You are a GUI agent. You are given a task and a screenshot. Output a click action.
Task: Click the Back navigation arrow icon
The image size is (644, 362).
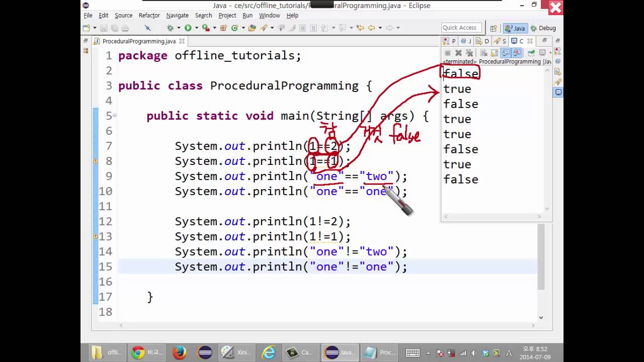[x=371, y=28]
